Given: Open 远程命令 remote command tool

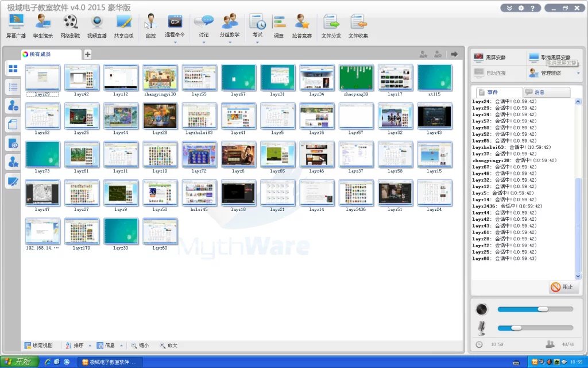Looking at the screenshot, I should (175, 25).
